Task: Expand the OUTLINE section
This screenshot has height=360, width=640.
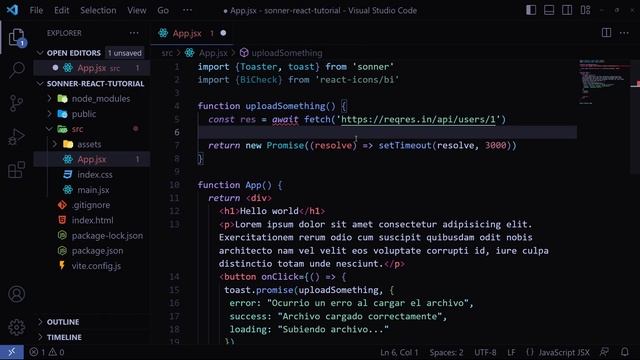Action: coord(40,322)
